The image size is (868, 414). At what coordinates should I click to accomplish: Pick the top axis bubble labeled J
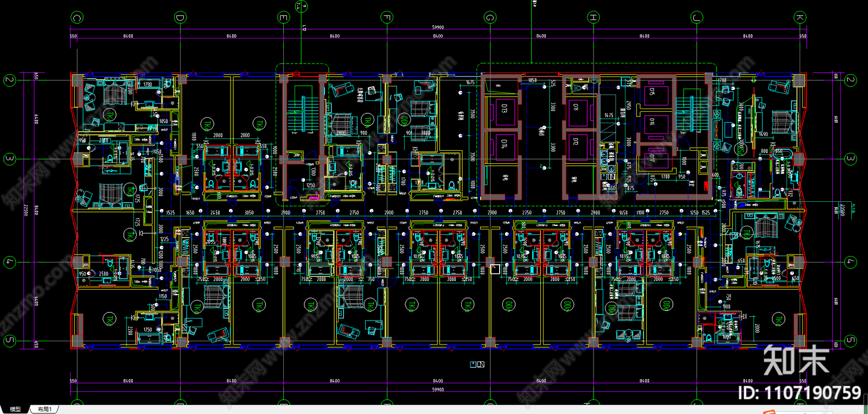tap(697, 18)
